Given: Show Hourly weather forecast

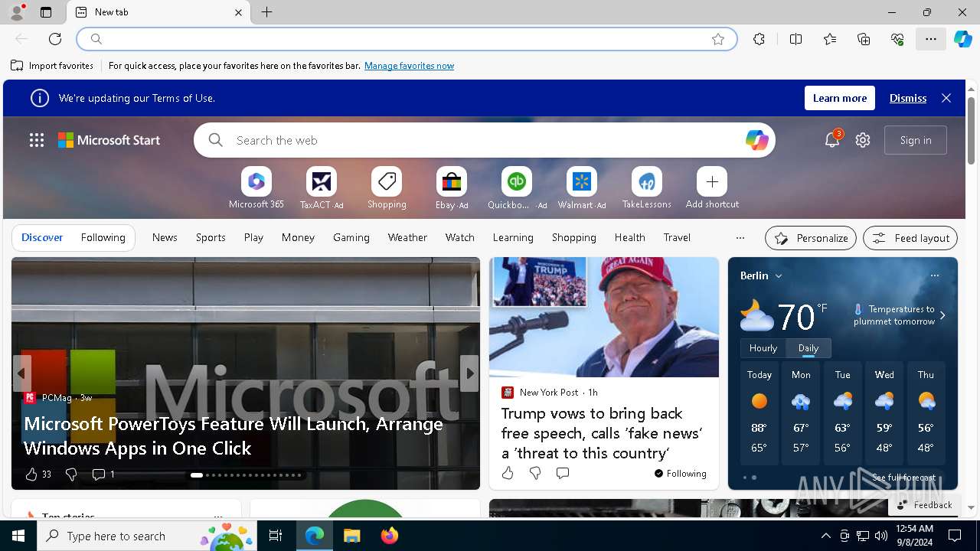Looking at the screenshot, I should 763,347.
